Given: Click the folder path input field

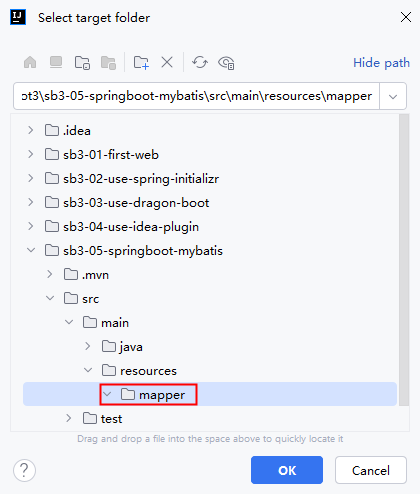Looking at the screenshot, I should [196, 96].
